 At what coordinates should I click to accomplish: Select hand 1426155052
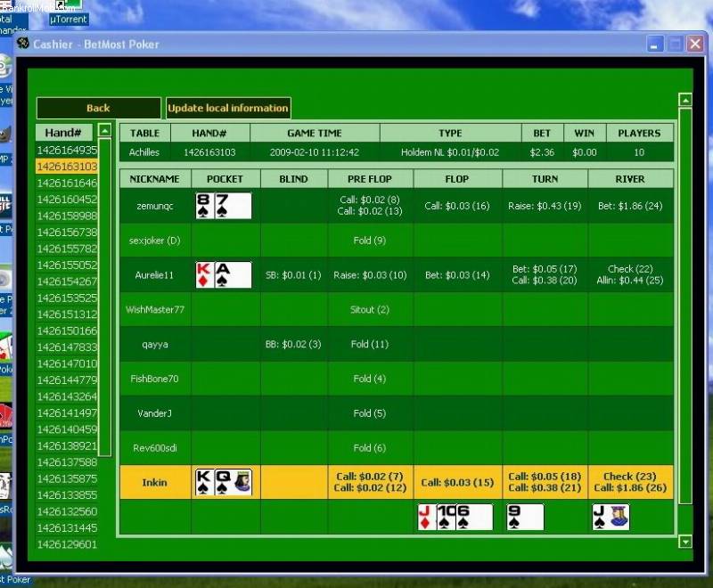pyautogui.click(x=67, y=265)
